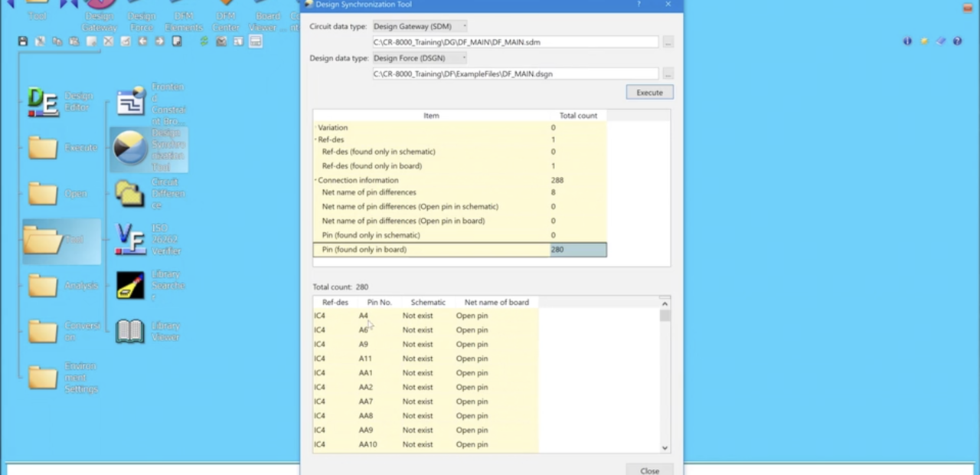Expand the Connection information item

(x=316, y=179)
